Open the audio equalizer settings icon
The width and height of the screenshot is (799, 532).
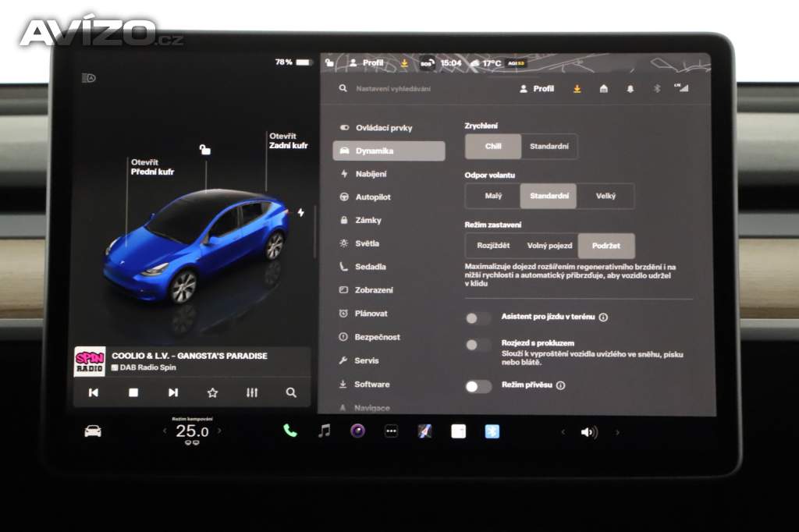point(251,392)
